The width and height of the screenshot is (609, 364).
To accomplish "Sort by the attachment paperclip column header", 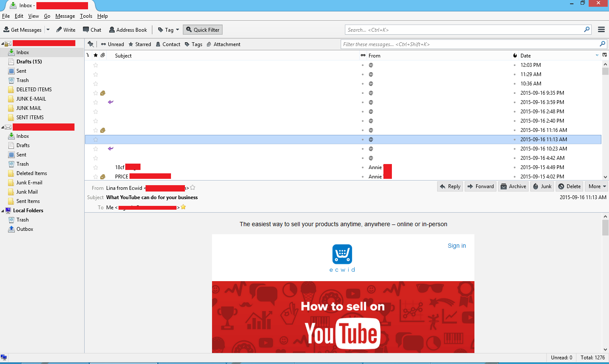I will point(103,55).
